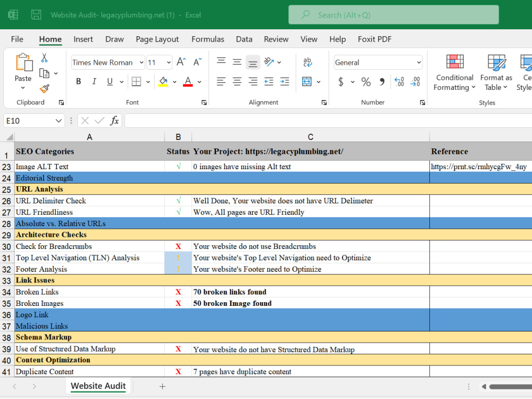Align text right
Screen dimensions: 532x399
pos(253,81)
